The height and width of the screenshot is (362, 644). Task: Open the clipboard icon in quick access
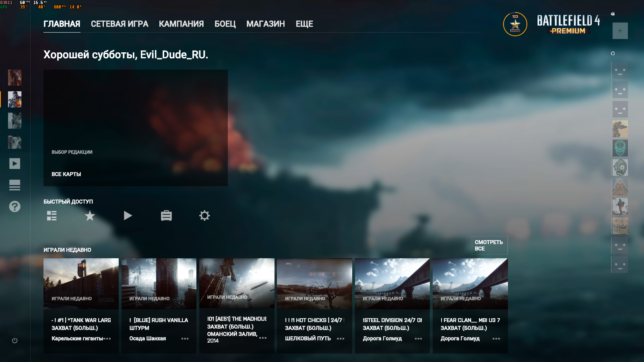(x=166, y=216)
